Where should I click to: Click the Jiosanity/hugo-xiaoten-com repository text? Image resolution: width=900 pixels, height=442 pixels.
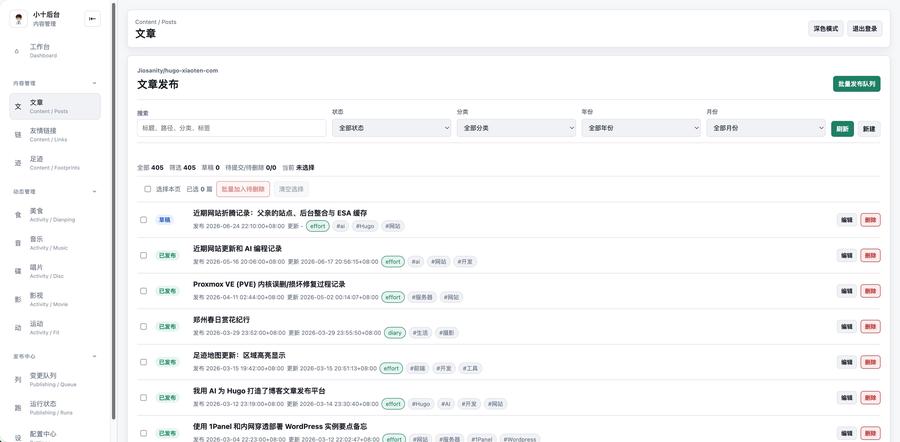click(x=177, y=70)
